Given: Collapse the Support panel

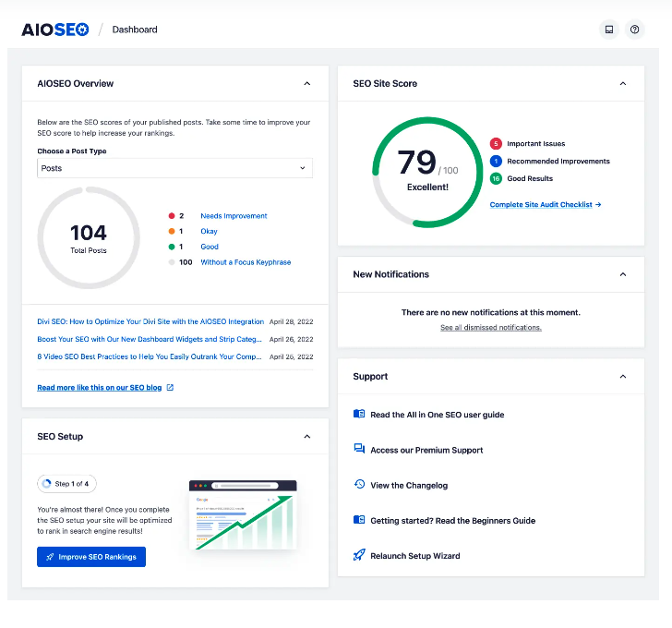Looking at the screenshot, I should point(623,377).
